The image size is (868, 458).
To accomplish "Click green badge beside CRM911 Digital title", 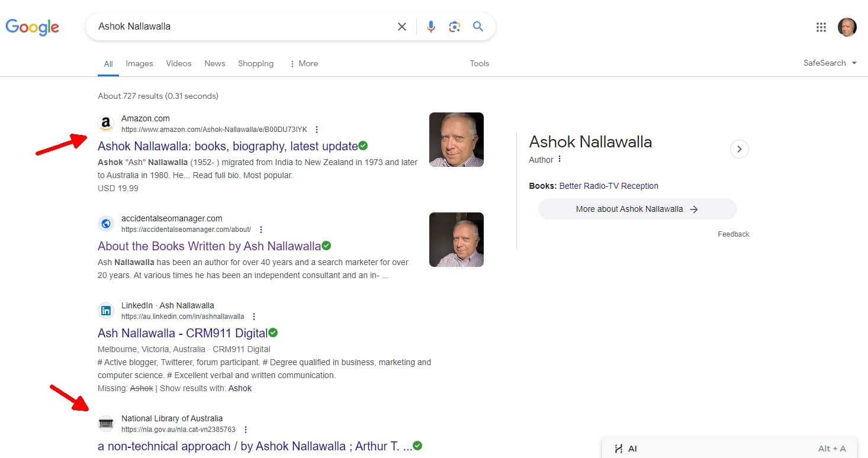I will coord(273,333).
